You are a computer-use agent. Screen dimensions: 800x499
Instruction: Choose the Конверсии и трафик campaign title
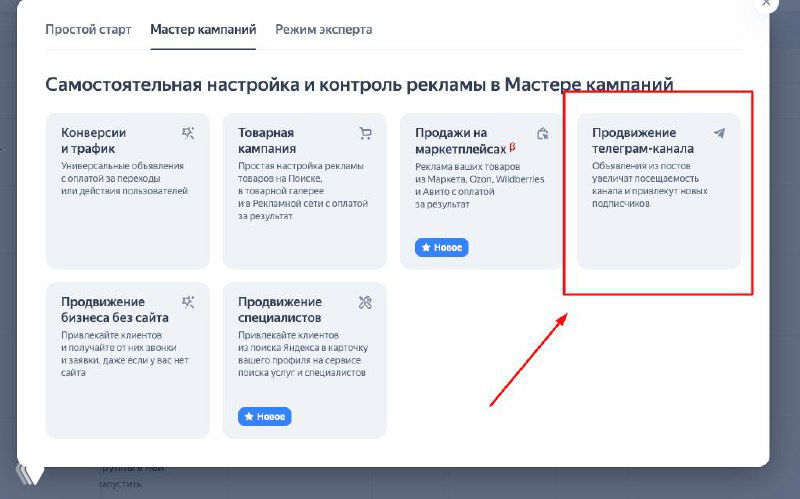pyautogui.click(x=93, y=141)
